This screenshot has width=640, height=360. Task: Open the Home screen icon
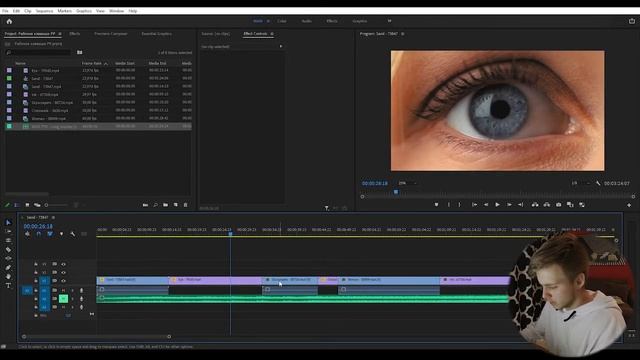pyautogui.click(x=9, y=21)
